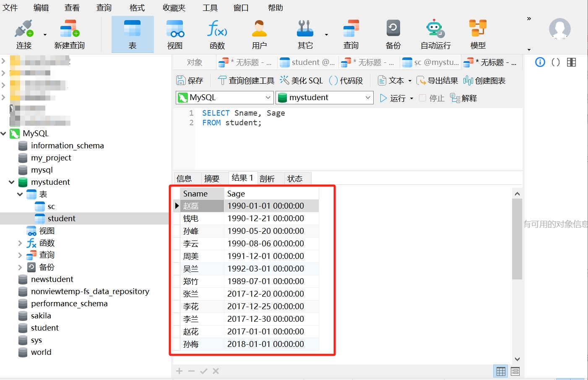Image resolution: width=588 pixels, height=380 pixels.
Task: Switch to the 剖析 (Profile) tab
Action: tap(267, 179)
